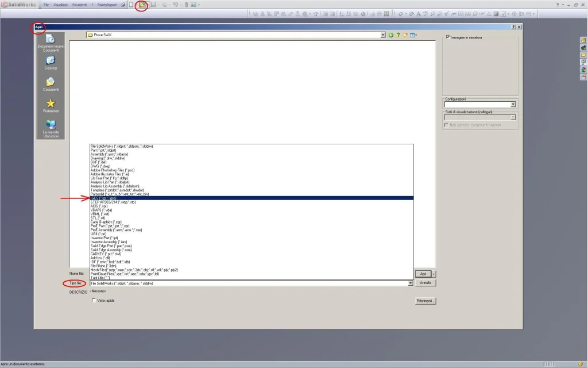Toggle the Immagine in miniatura checkbox
This screenshot has height=368, width=588.
point(448,37)
